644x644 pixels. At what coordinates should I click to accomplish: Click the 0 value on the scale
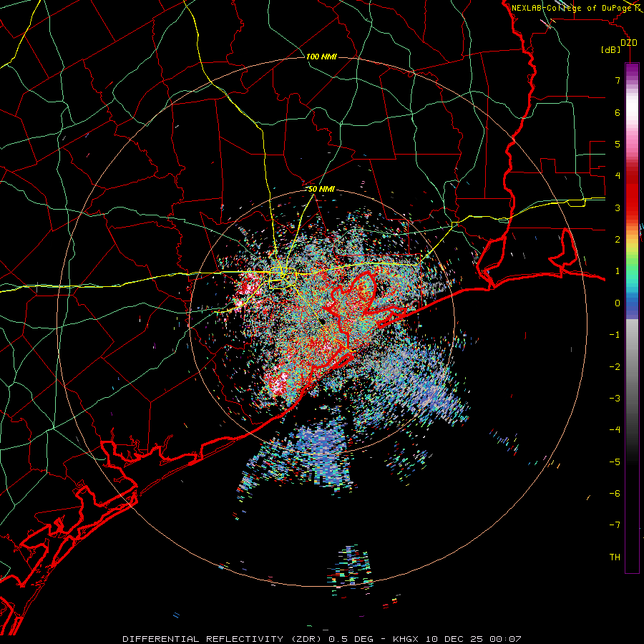point(618,303)
